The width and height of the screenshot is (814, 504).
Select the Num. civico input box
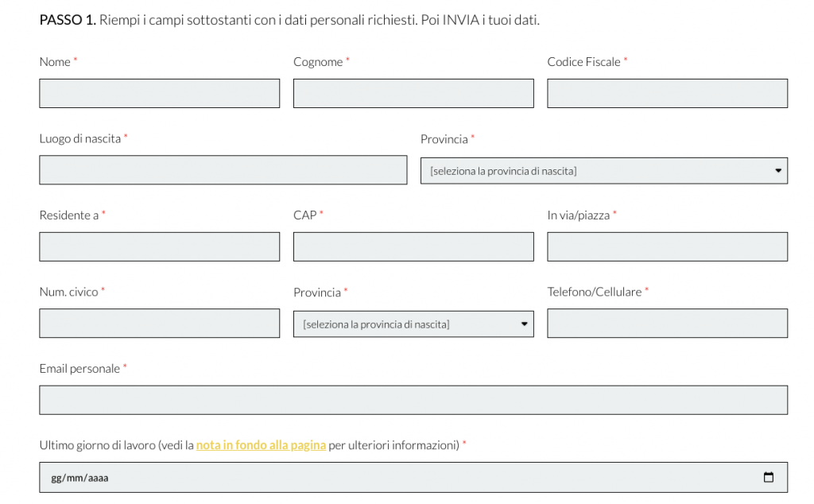pos(159,324)
